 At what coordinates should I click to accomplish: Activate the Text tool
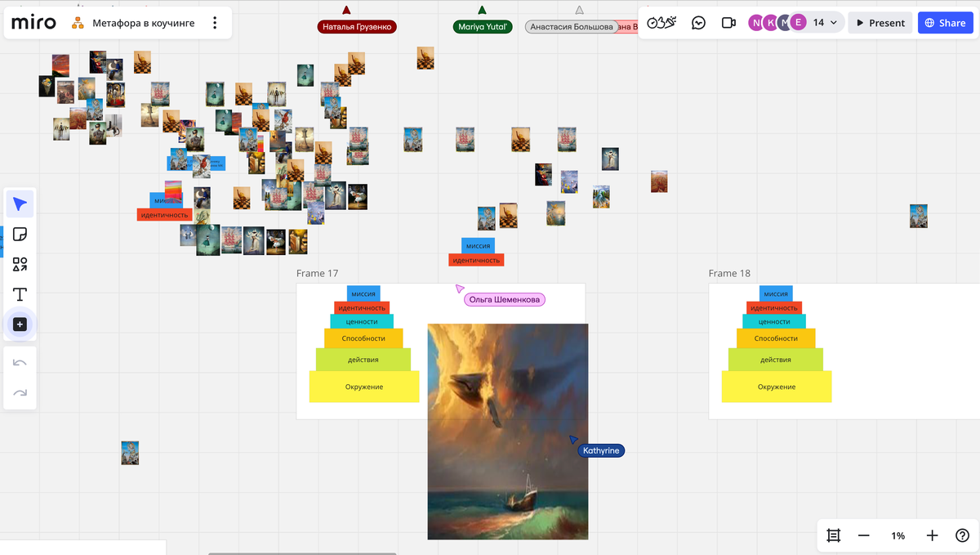point(20,294)
